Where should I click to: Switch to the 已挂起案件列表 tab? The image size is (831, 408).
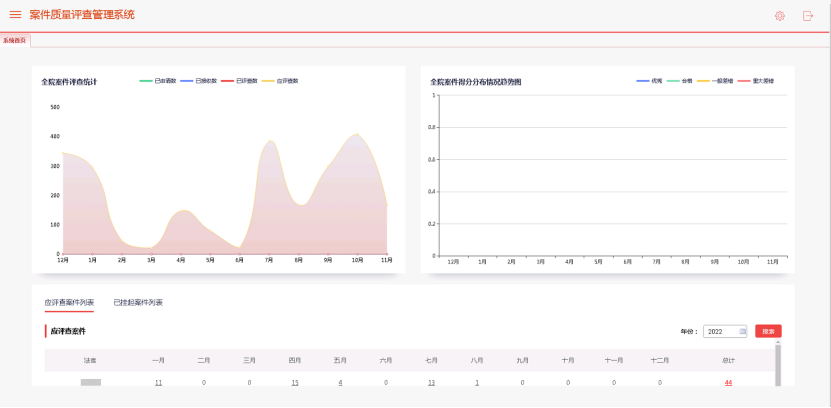coord(137,302)
